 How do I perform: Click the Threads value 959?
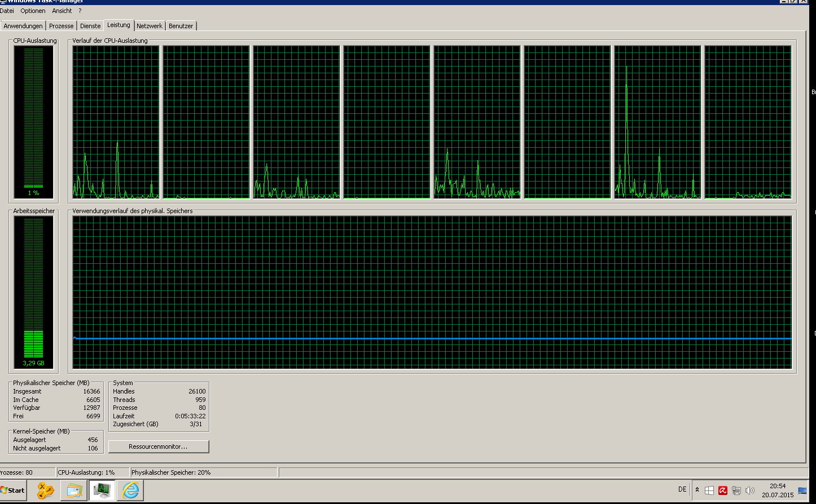[x=200, y=400]
